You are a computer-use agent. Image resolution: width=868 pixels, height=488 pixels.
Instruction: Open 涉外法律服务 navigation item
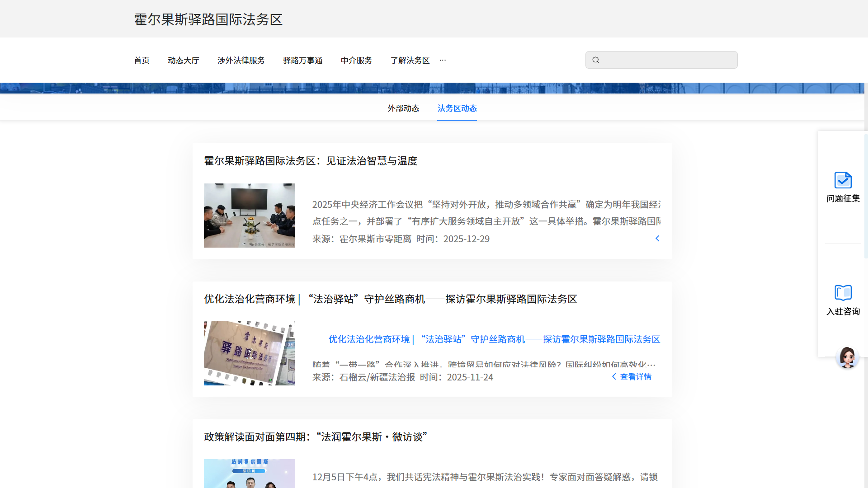point(241,61)
